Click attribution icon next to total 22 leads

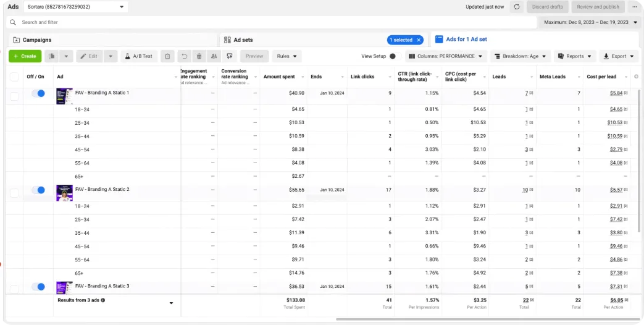coord(531,300)
